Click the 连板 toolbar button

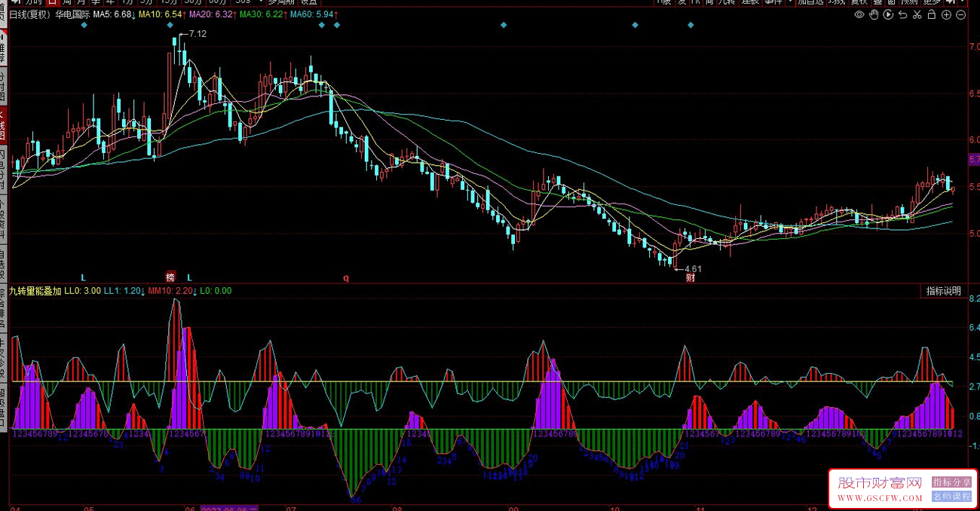(x=750, y=3)
